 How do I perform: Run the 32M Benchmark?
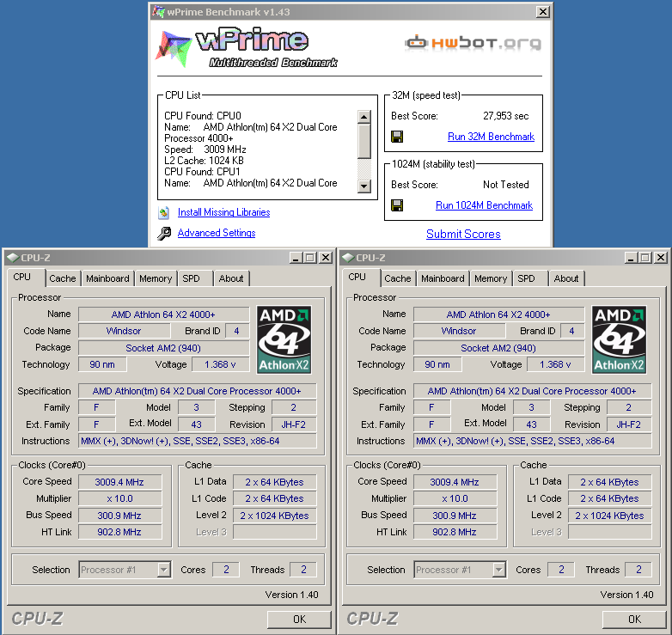tap(491, 137)
